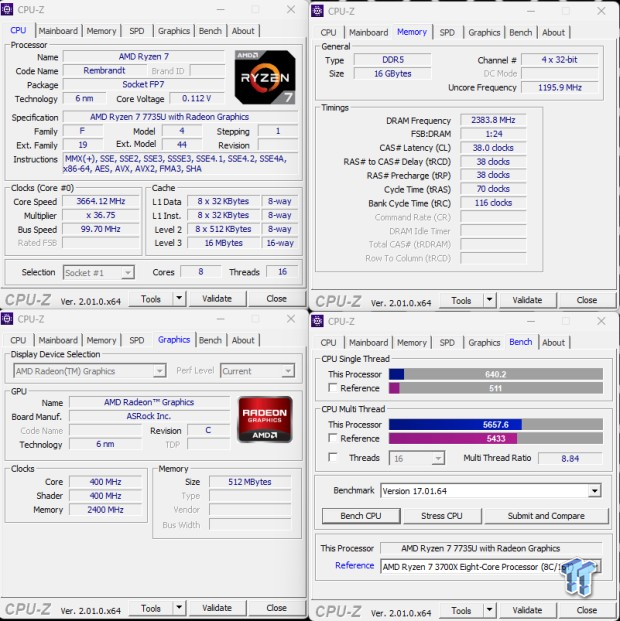The height and width of the screenshot is (621, 620).
Task: Open Tools dropdown arrow in Memory window
Action: 490,300
